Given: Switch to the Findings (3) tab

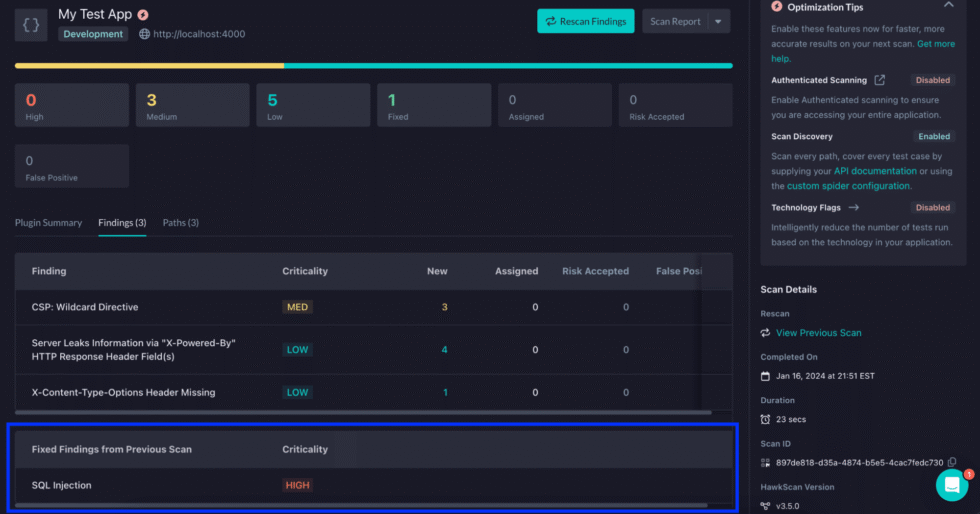Looking at the screenshot, I should pos(122,223).
